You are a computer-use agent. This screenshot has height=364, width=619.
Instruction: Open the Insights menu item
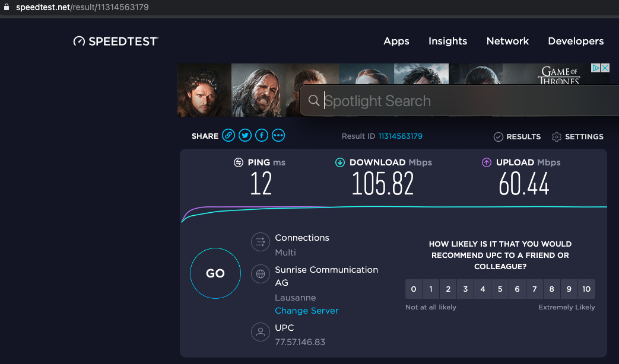click(x=447, y=41)
